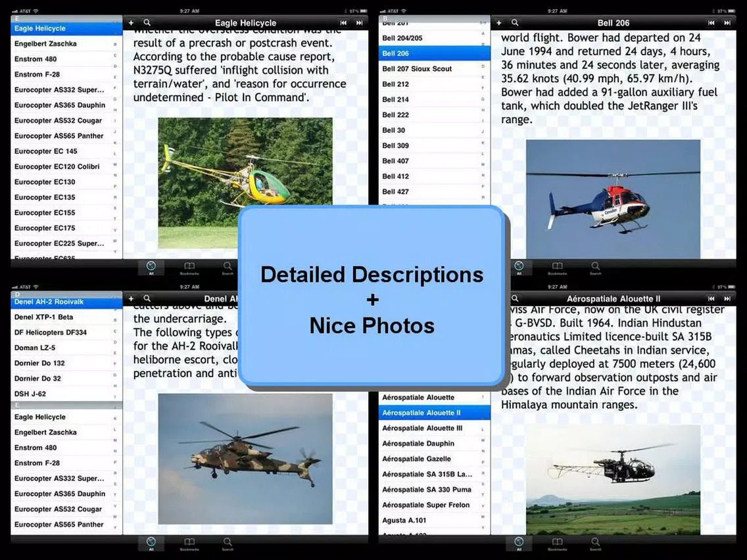Open the All tab under Alouette II panel
The height and width of the screenshot is (560, 747).
point(519,544)
